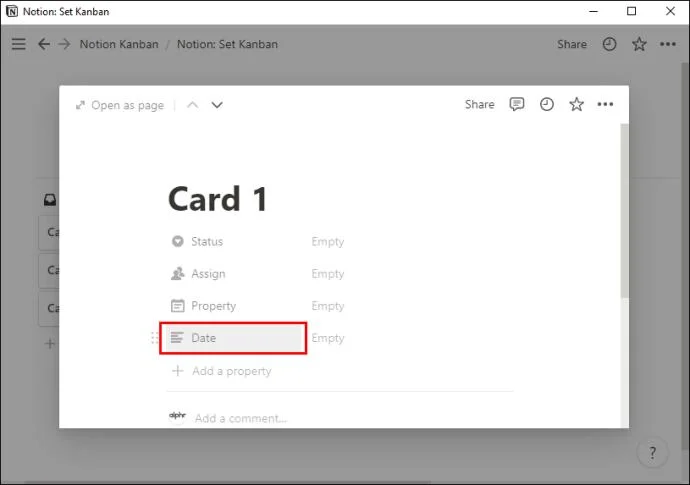Click Add a property
Image resolution: width=690 pixels, height=485 pixels.
tap(221, 371)
